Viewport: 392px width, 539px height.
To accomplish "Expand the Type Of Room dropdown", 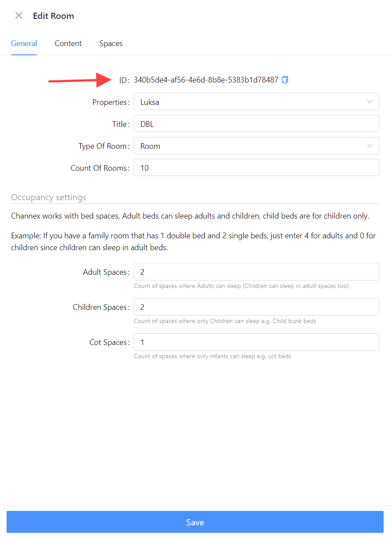I will tap(256, 146).
